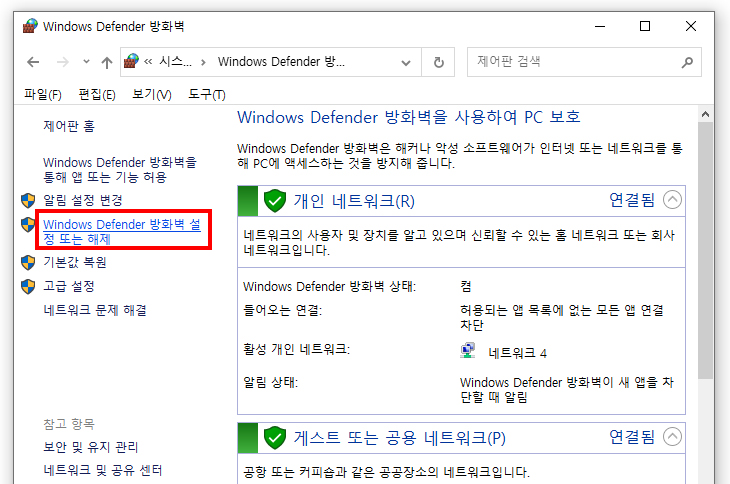Refresh the control panel page
This screenshot has height=484, width=730.
point(438,62)
